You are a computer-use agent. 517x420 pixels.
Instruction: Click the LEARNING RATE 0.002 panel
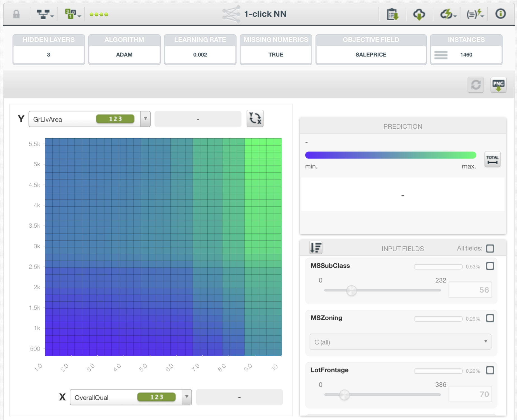click(200, 50)
